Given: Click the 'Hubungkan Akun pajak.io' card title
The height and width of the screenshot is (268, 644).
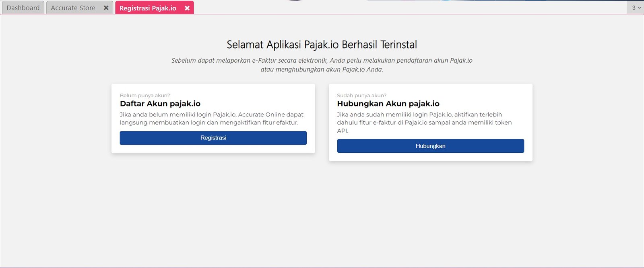Looking at the screenshot, I should tap(388, 104).
